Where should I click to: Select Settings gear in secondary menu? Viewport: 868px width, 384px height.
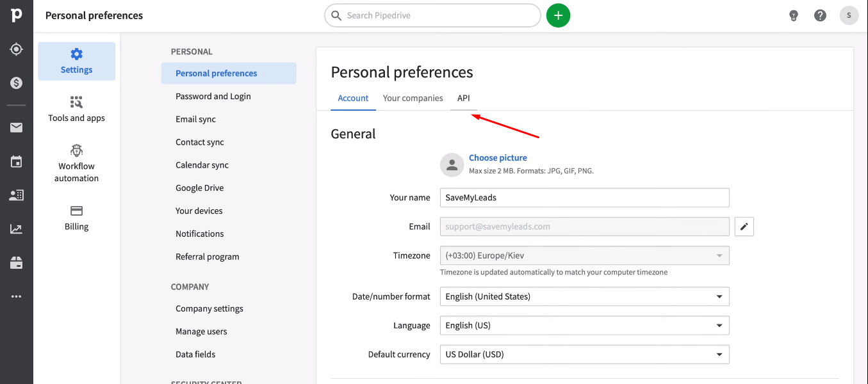77,61
